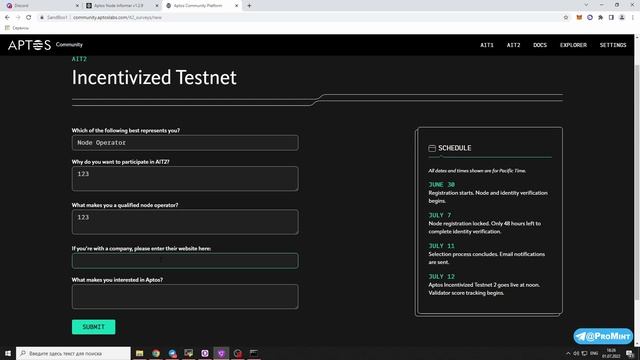Open the tab search chevron

coord(586,5)
